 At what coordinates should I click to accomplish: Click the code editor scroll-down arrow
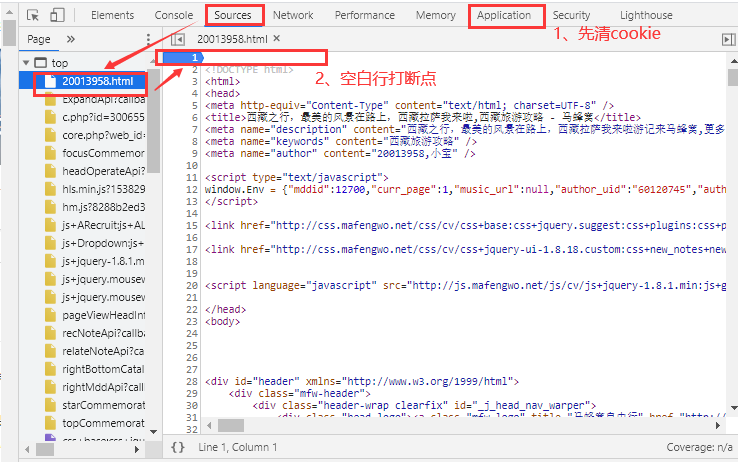(734, 408)
